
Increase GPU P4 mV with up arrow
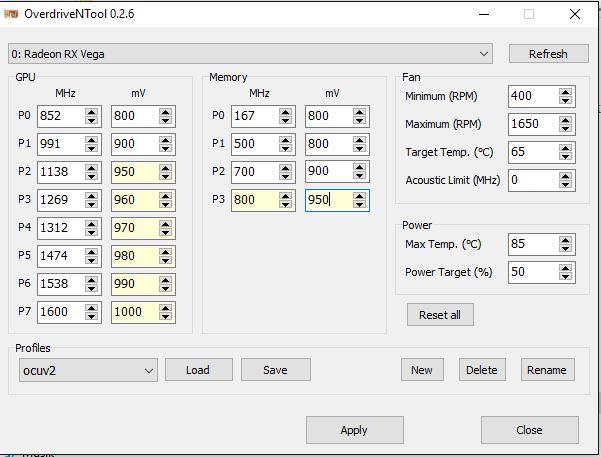[166, 224]
